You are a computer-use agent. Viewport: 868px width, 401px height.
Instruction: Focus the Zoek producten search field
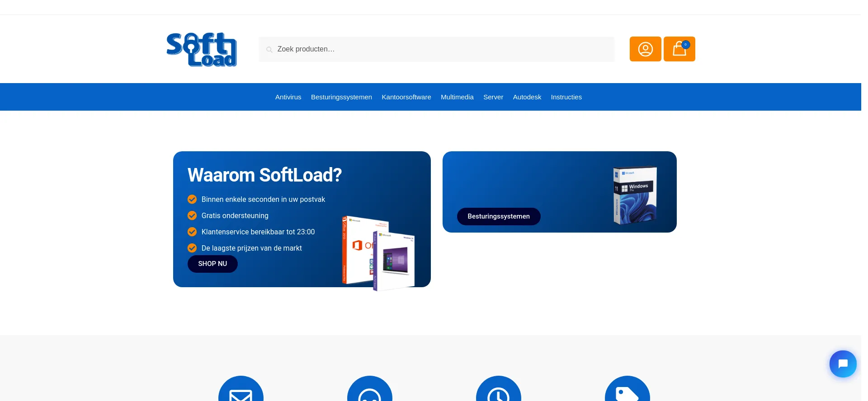pos(437,49)
